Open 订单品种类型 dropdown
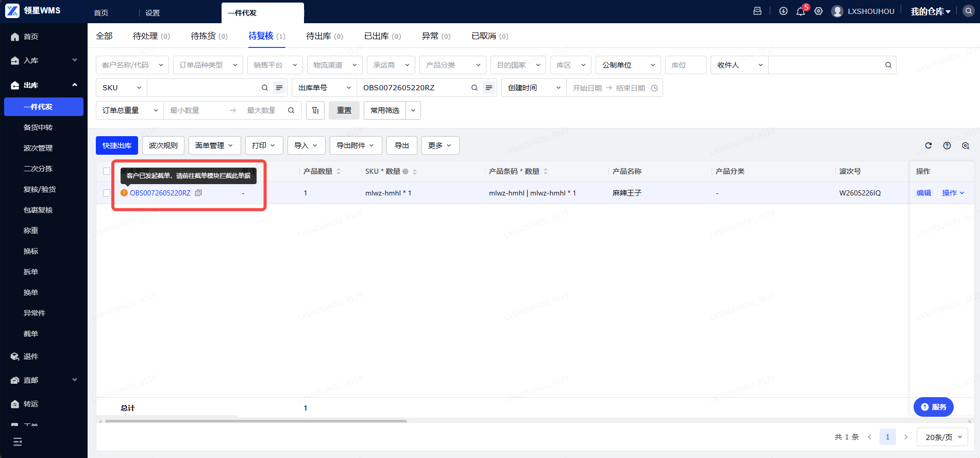The width and height of the screenshot is (980, 458). point(208,65)
